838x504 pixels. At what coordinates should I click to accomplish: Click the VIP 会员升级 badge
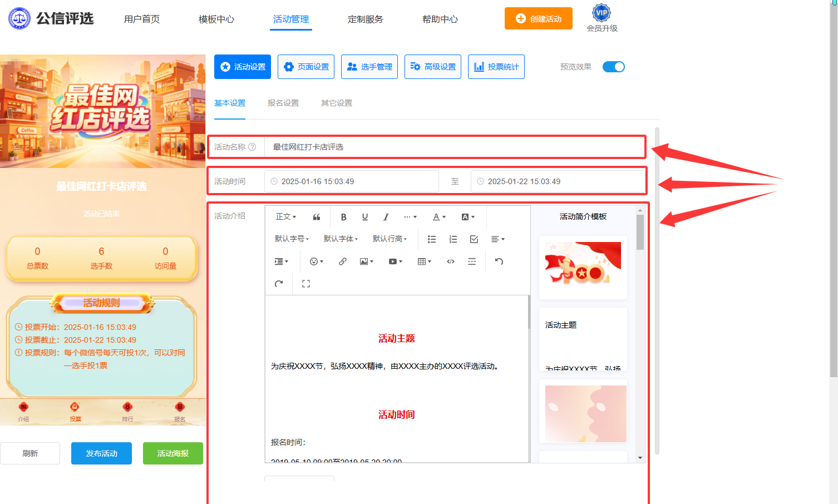(x=602, y=19)
